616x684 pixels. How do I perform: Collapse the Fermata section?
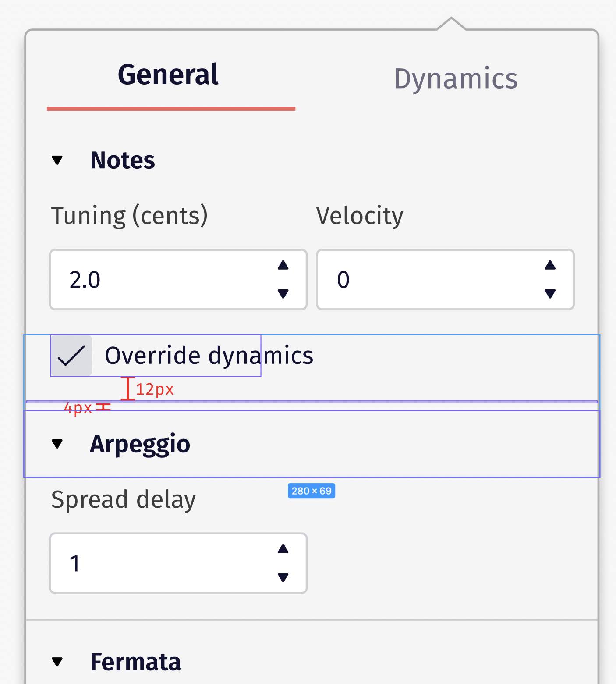point(57,662)
